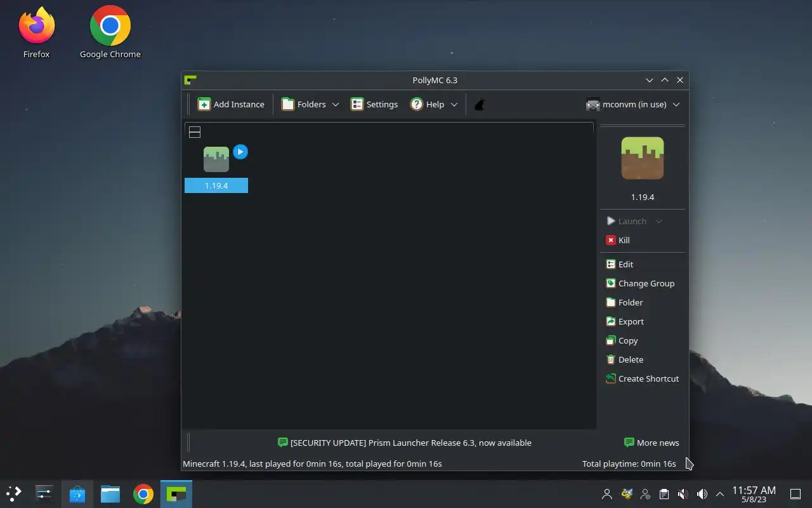Click the large grass block icon in sidebar
This screenshot has width=812, height=508.
[x=643, y=158]
